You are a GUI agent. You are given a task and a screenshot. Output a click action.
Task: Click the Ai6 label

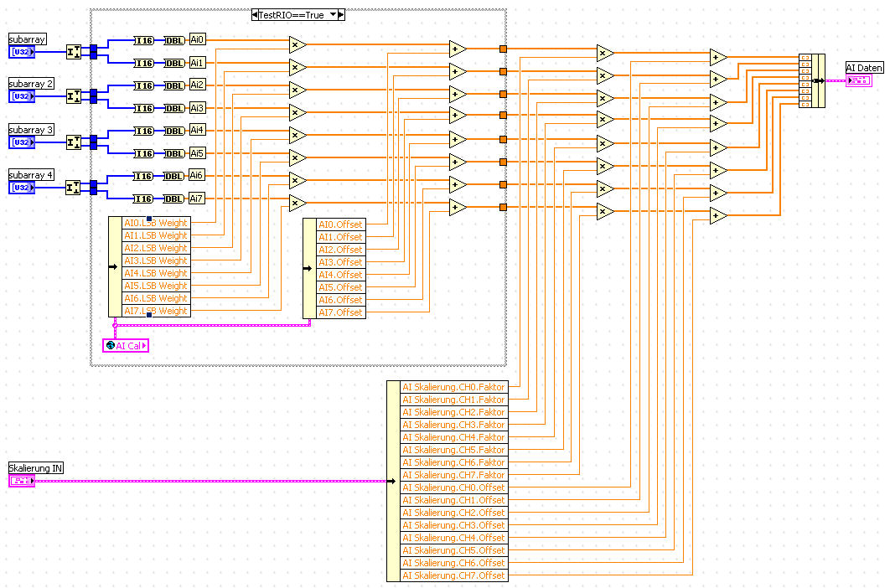197,175
